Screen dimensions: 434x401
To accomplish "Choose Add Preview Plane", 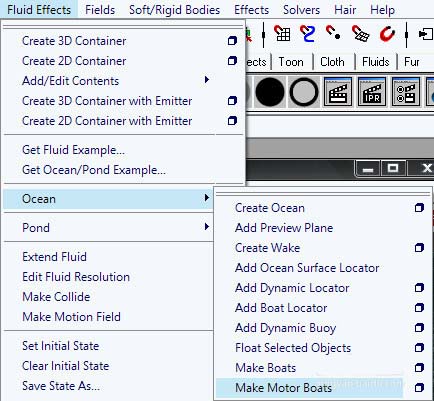I will click(284, 228).
